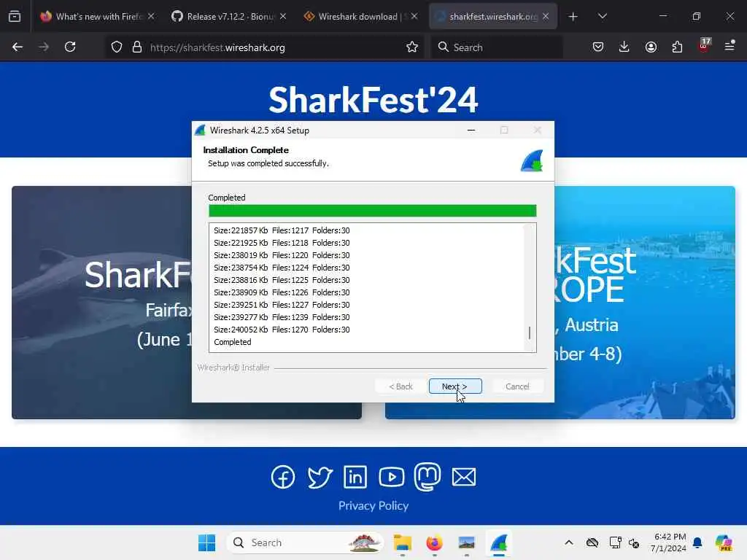Select the final Completed log line
This screenshot has height=560, width=747.
(x=233, y=342)
